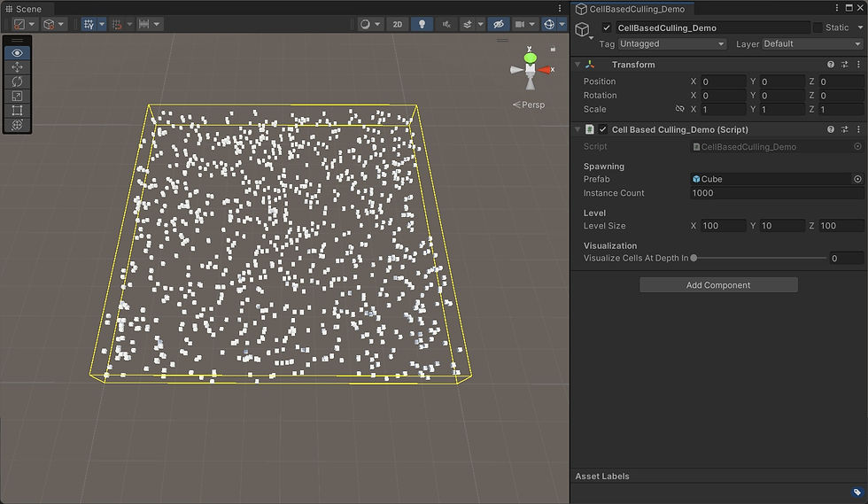Click the green Y axis gizmo cone
Screen dimensions: 868x504
(x=531, y=57)
